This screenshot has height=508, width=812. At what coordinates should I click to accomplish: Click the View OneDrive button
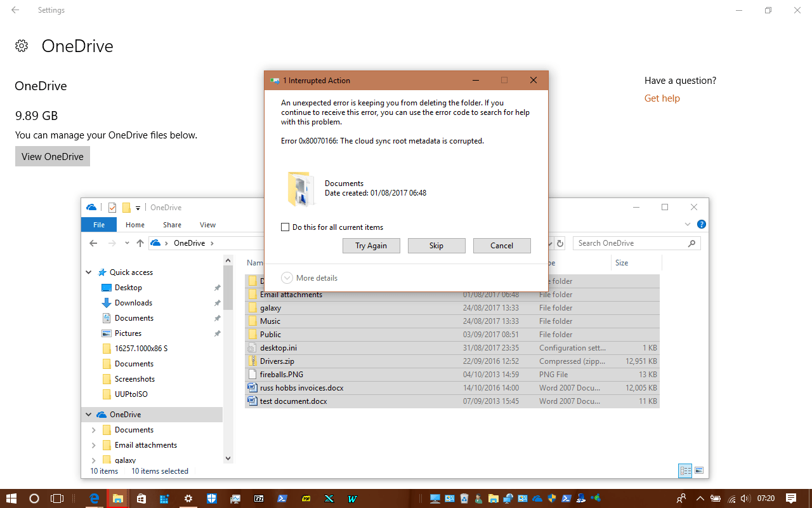click(x=52, y=156)
